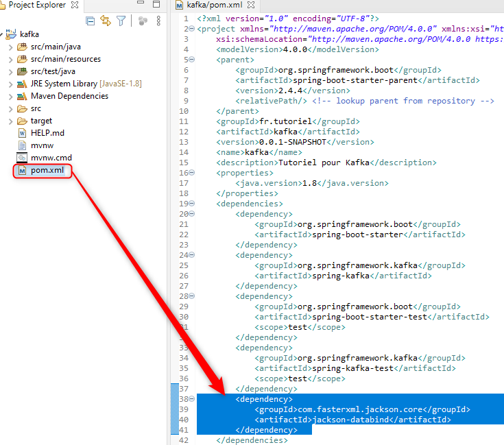Select the HELP.md file

47,133
